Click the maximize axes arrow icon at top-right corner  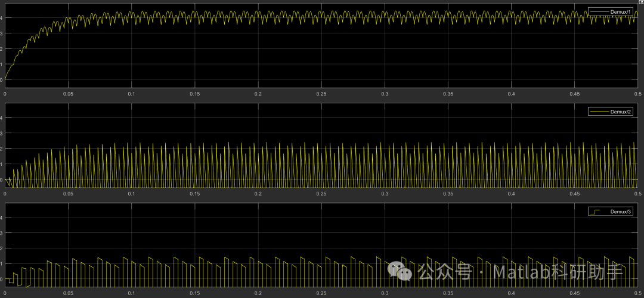tap(640, 2)
